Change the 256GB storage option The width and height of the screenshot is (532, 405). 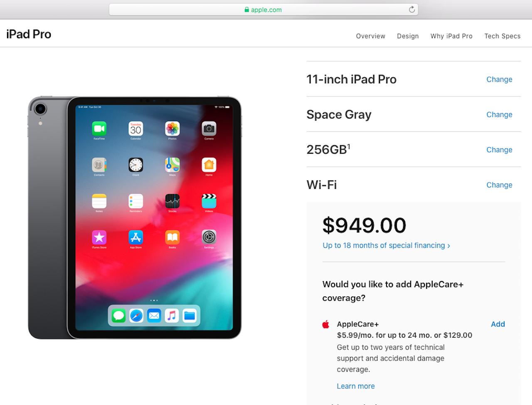499,150
